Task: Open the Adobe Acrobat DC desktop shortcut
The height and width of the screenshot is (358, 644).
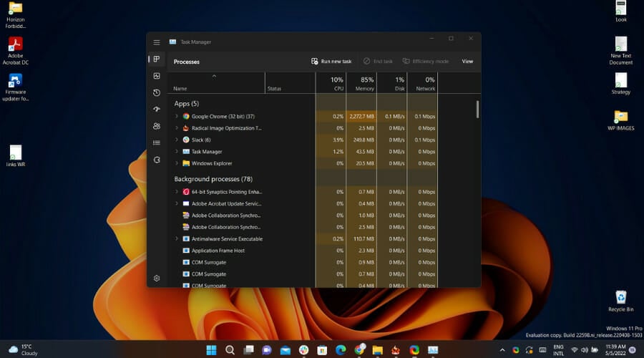Action: pos(16,51)
